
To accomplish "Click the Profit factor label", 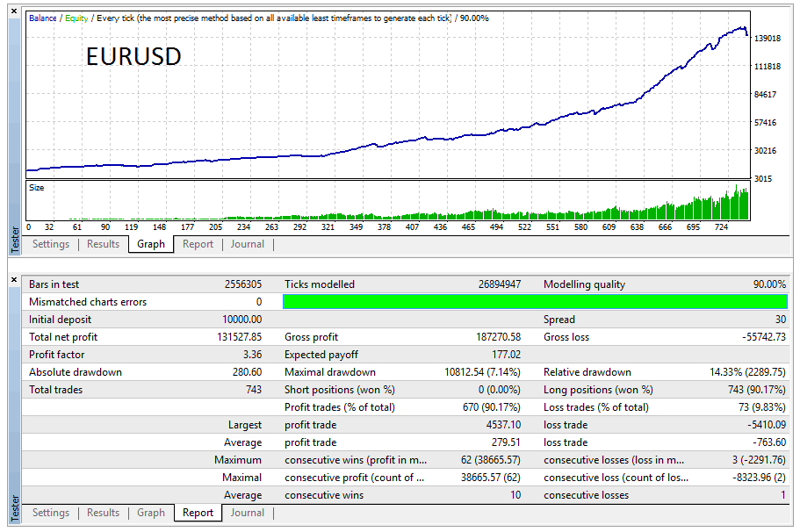I will click(x=56, y=355).
